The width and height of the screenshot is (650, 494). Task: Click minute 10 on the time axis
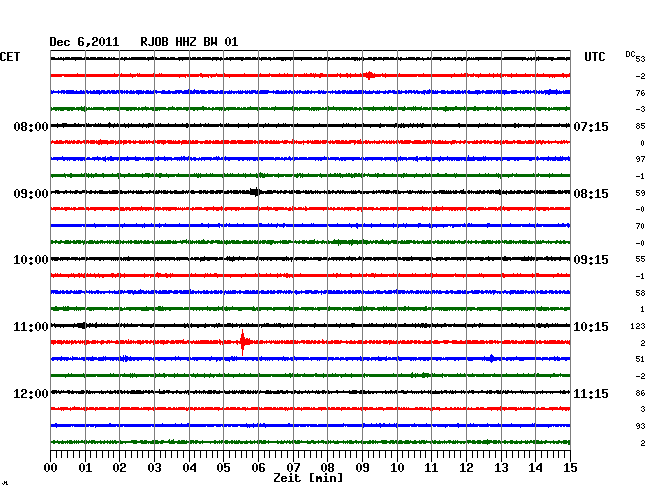397,468
